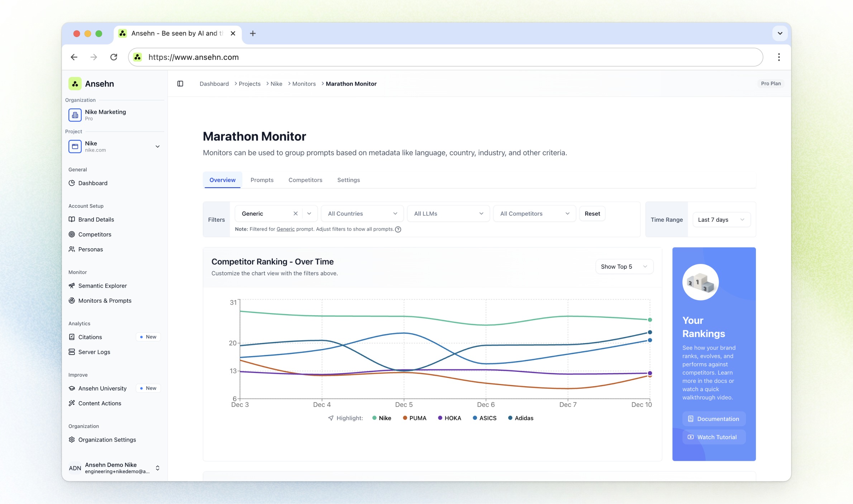Toggle PUMA highlight in chart legend
Screen dimensions: 853x504
(414, 418)
